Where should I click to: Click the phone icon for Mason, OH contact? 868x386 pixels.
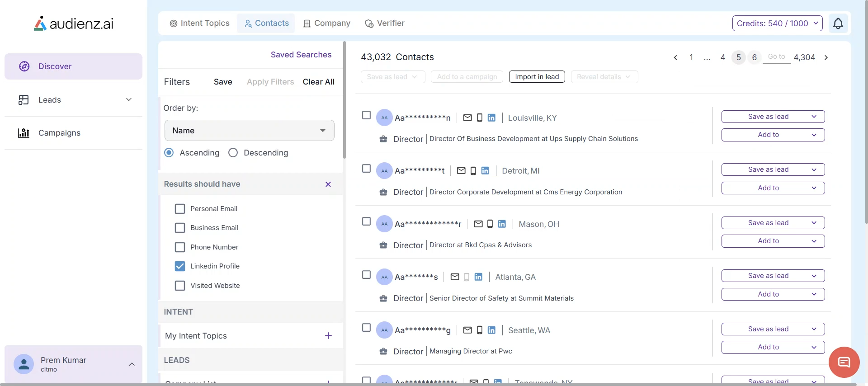(x=490, y=224)
